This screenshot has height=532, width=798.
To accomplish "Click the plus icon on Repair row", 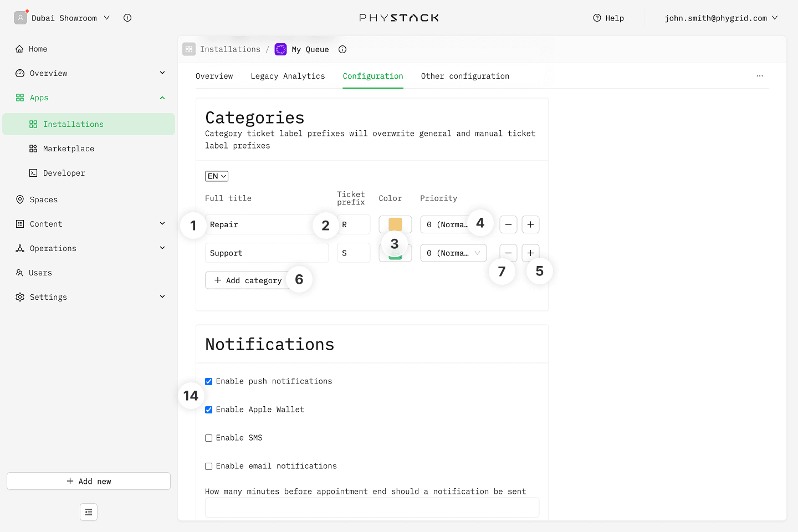I will [x=530, y=224].
